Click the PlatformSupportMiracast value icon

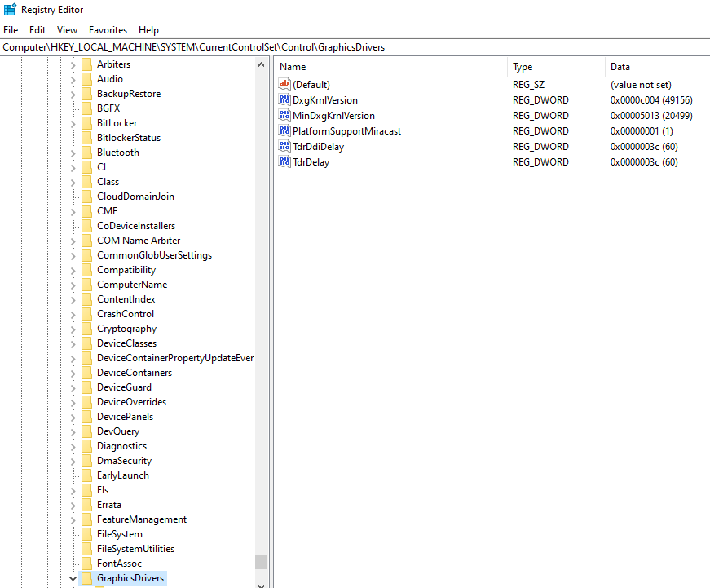pos(284,131)
